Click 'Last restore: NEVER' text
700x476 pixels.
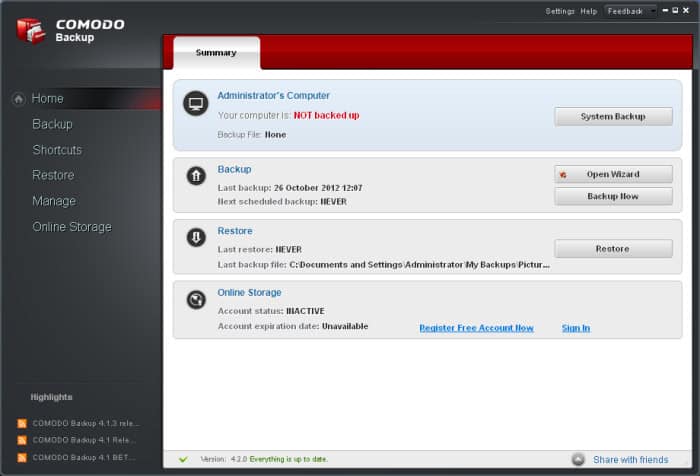point(260,250)
